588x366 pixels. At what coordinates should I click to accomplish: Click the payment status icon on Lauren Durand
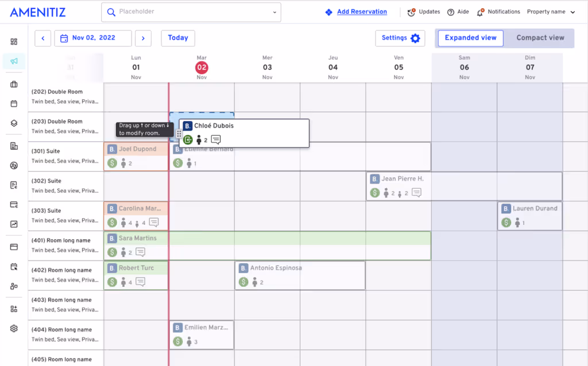(506, 223)
